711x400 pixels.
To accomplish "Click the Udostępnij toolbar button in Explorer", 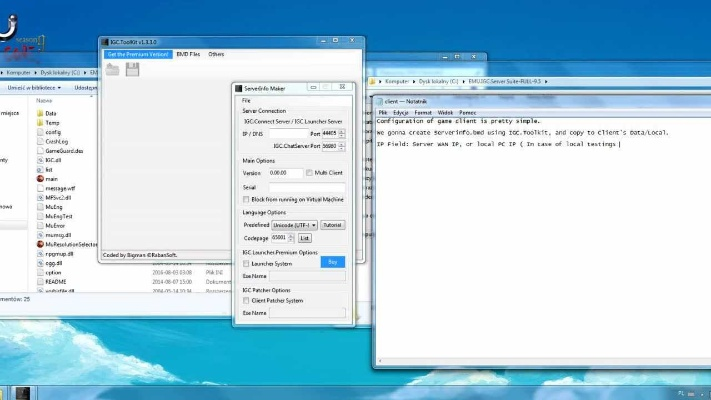I will tap(86, 88).
